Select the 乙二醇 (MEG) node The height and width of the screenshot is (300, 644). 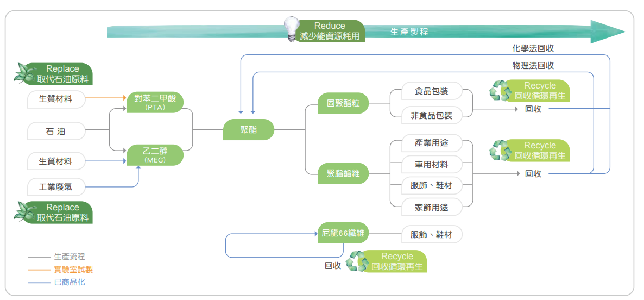point(154,155)
